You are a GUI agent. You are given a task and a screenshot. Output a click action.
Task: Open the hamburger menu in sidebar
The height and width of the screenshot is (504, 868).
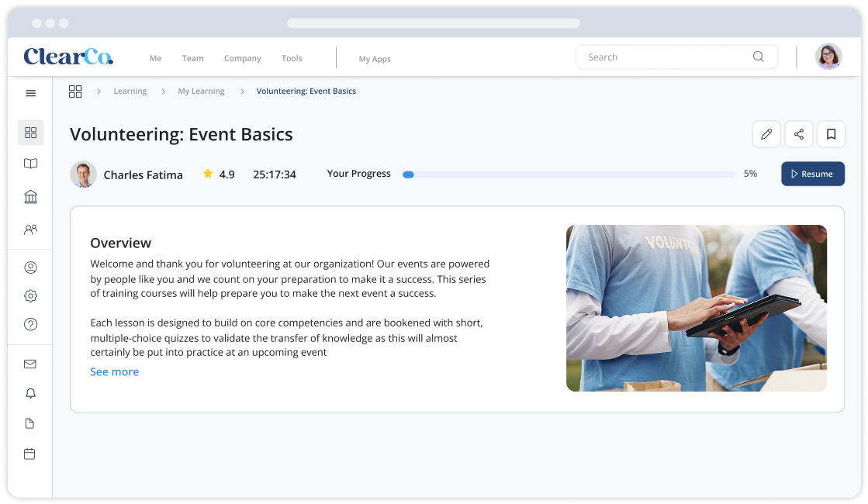pos(31,93)
